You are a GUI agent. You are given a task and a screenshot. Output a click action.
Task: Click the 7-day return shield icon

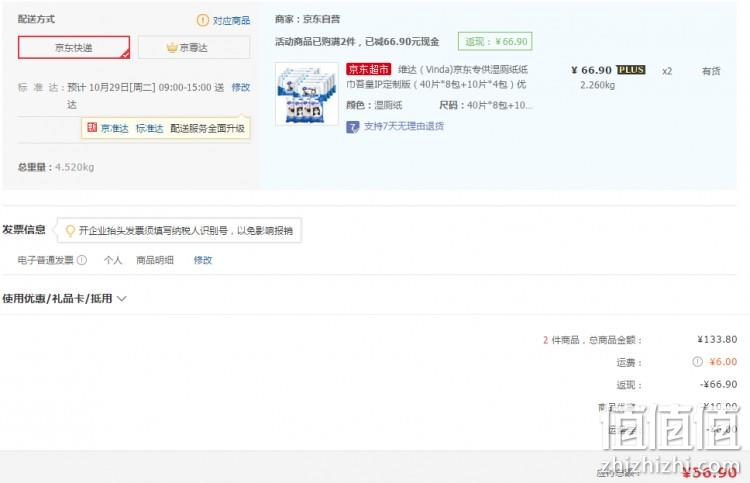[x=353, y=127]
